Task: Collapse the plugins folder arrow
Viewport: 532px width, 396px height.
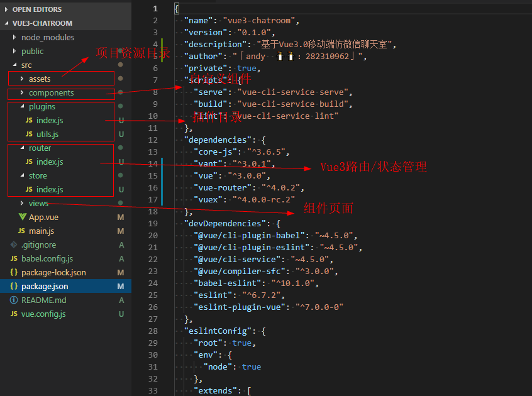Action: point(22,106)
